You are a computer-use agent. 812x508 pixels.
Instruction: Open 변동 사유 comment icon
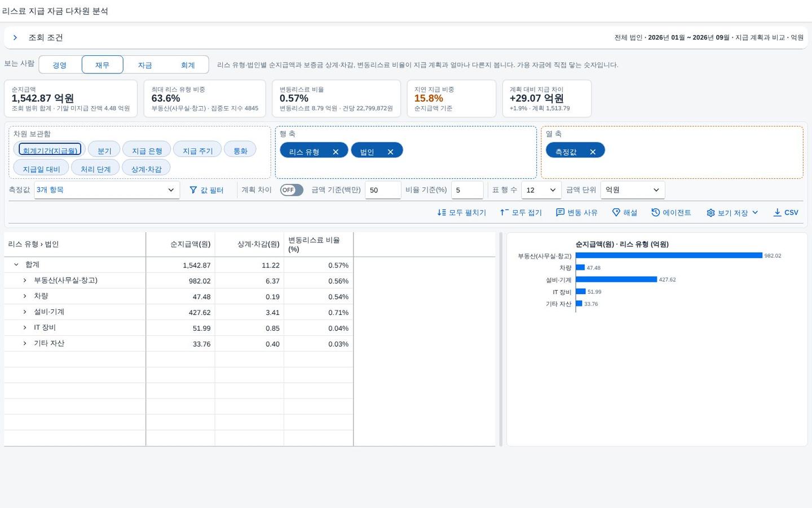(560, 213)
